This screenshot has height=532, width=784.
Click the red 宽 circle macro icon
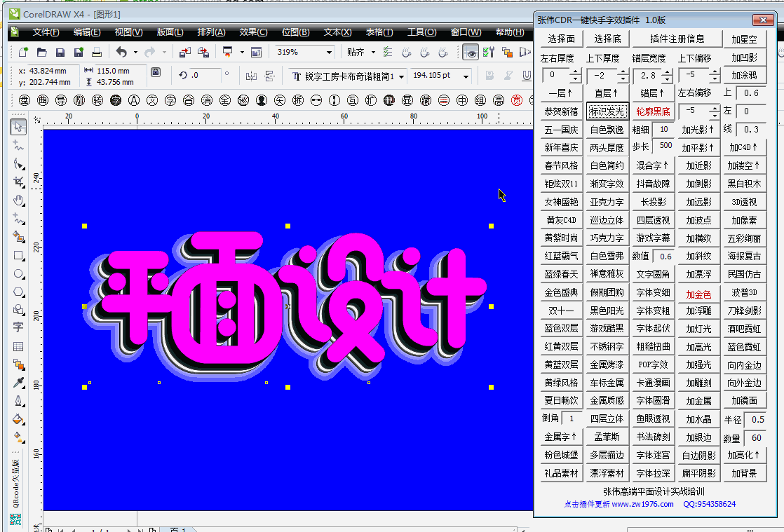tap(517, 100)
